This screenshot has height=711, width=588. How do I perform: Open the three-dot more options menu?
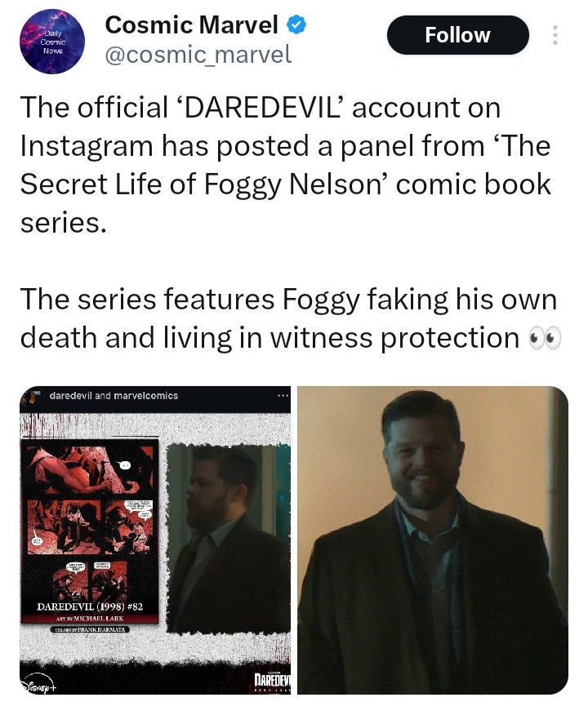point(555,35)
